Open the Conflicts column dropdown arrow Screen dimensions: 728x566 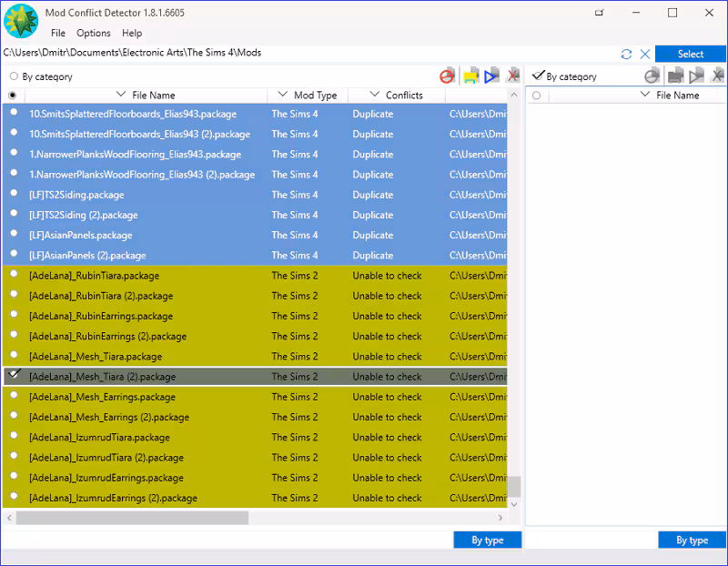[x=375, y=95]
